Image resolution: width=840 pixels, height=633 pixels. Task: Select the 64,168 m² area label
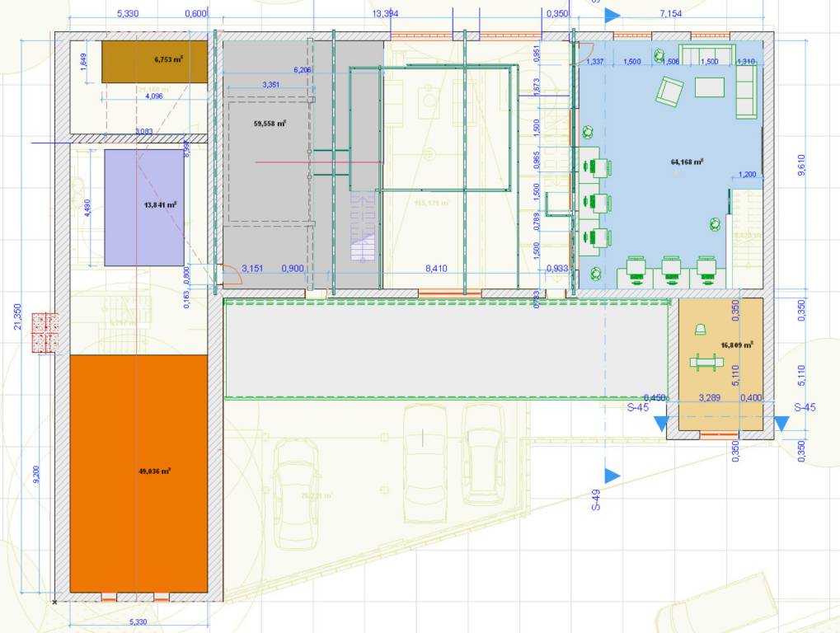click(x=687, y=162)
